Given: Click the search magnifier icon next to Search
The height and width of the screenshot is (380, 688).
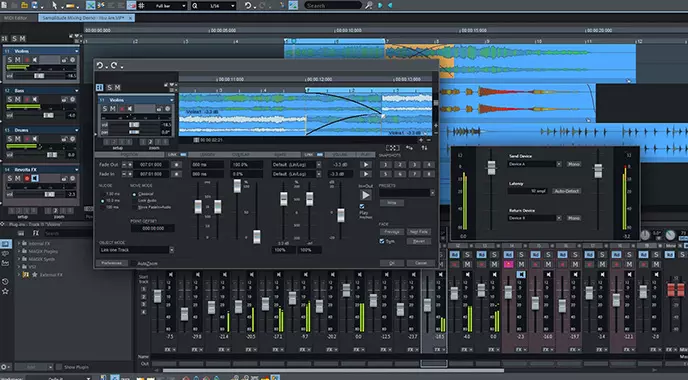Looking at the screenshot, I should pyautogui.click(x=369, y=5).
